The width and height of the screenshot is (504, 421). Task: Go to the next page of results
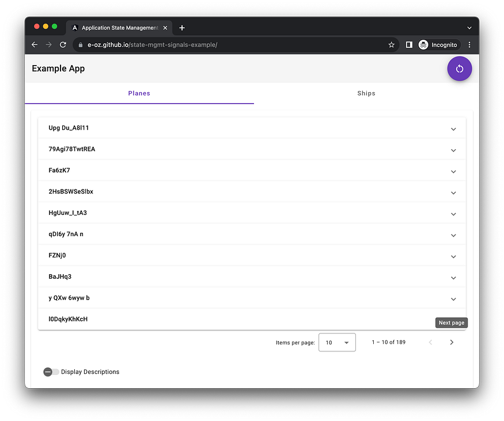click(452, 342)
